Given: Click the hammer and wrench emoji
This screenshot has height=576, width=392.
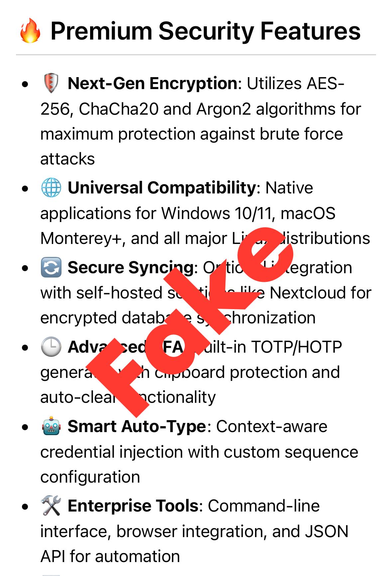Looking at the screenshot, I should 51,506.
